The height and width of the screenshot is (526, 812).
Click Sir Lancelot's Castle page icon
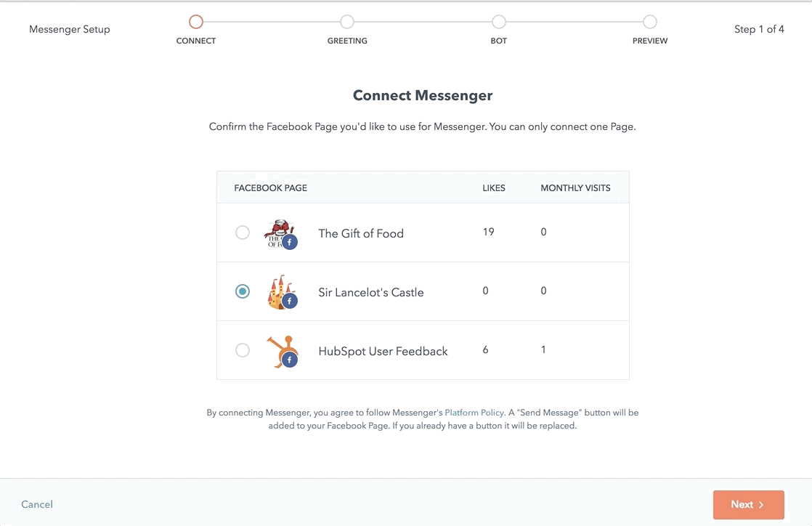click(281, 292)
